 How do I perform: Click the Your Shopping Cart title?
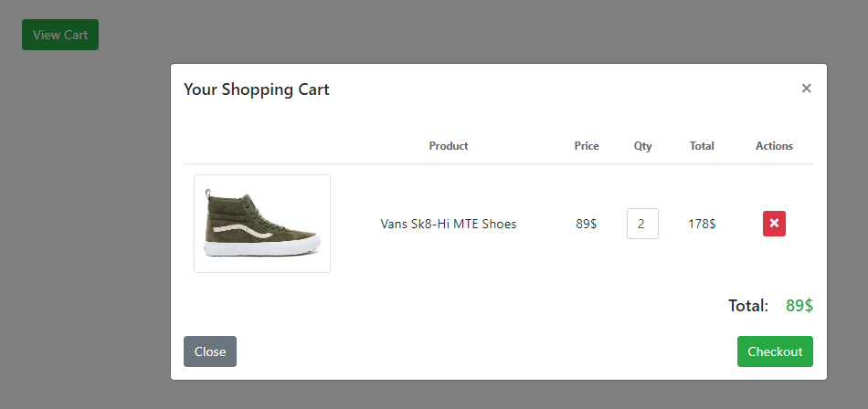257,89
